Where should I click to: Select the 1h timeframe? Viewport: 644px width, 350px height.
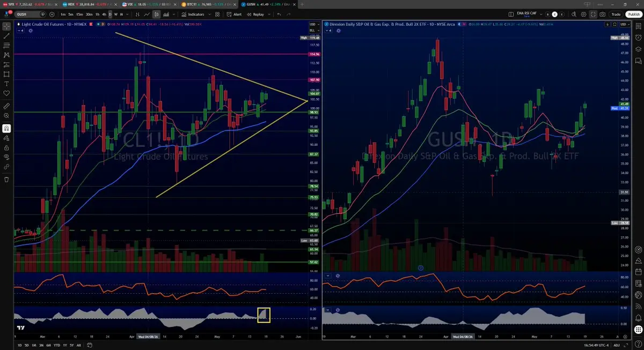coord(97,14)
